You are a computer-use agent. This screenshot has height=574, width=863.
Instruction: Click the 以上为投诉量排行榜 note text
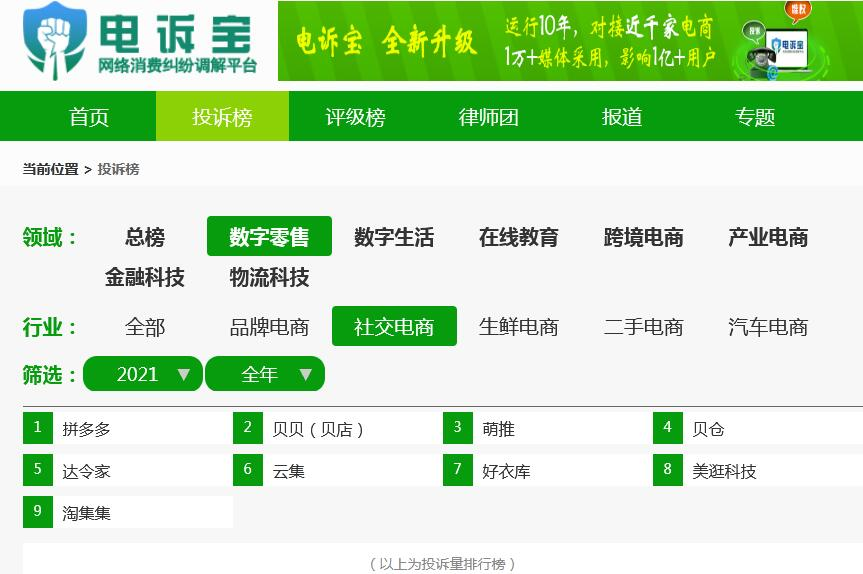coord(443,564)
